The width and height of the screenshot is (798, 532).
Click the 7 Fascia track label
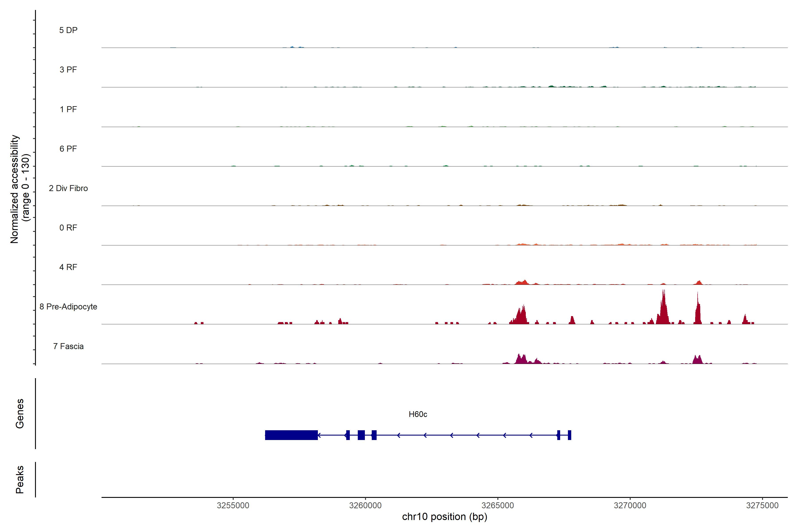(68, 346)
